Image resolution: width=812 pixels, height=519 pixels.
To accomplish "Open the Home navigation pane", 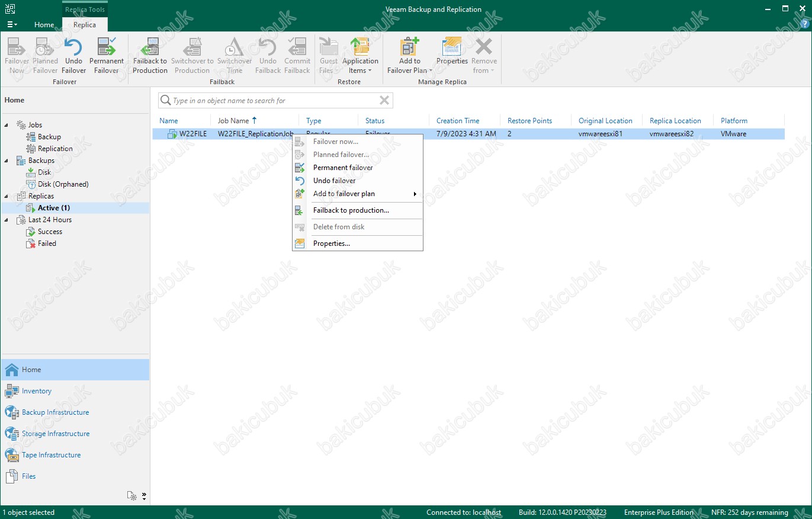I will 75,370.
